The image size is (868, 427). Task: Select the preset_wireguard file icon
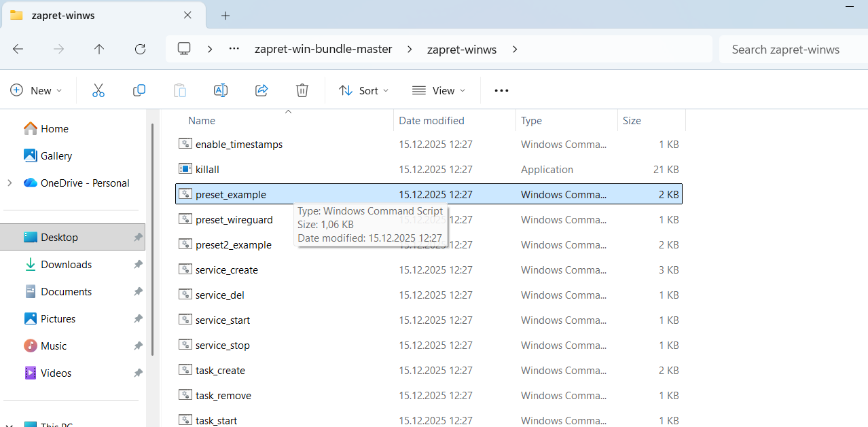185,219
